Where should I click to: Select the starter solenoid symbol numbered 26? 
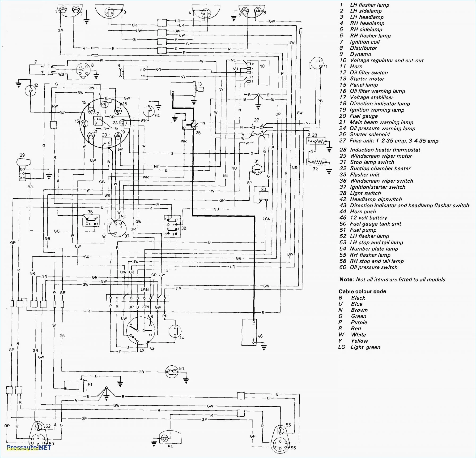(188, 125)
